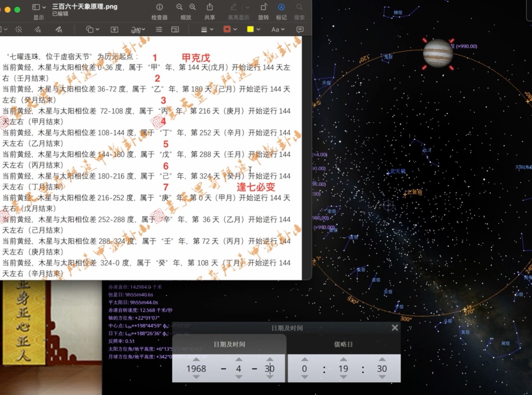Switch to the 儒略日 tab
The image size is (532, 395).
pos(343,344)
